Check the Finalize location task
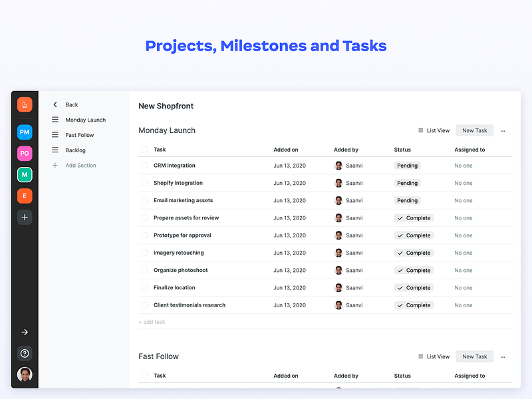 coord(144,288)
